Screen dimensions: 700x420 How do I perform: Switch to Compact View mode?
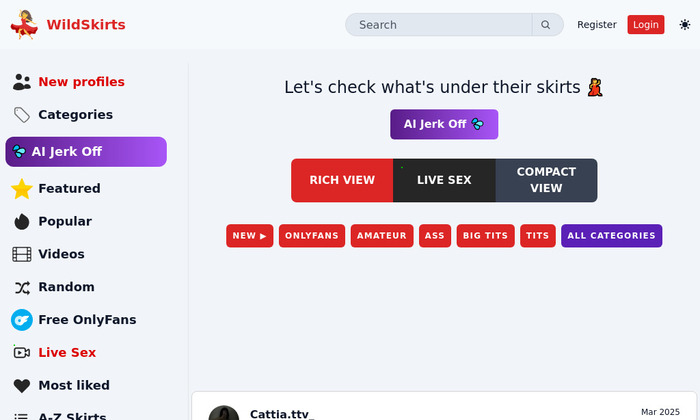point(546,180)
